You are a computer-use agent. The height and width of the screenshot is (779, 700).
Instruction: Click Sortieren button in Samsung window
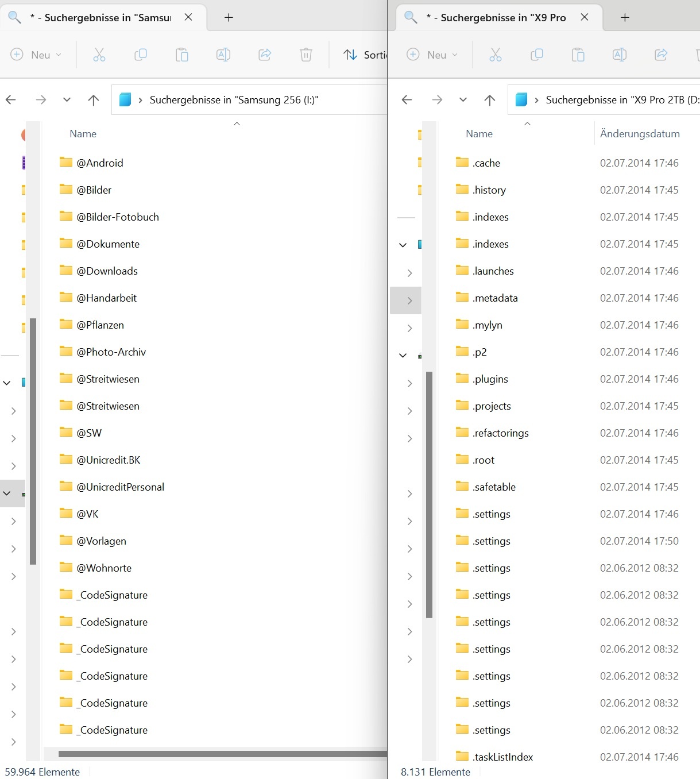(365, 55)
